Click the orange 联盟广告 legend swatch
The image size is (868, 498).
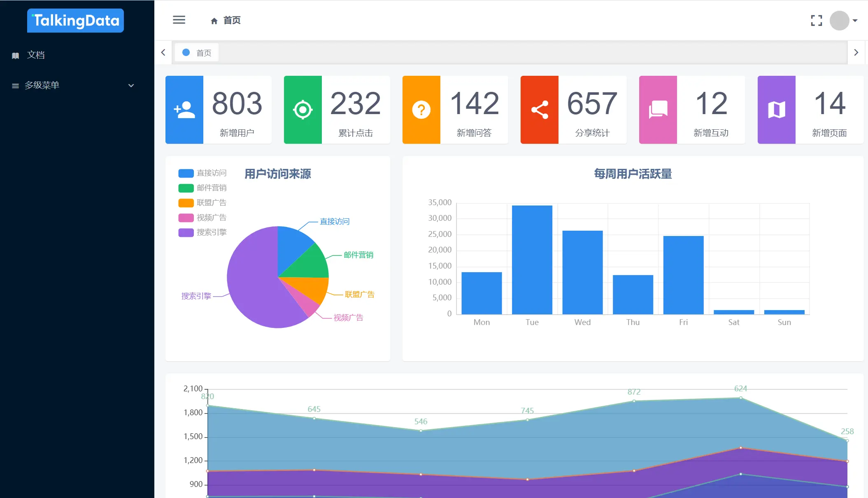(186, 203)
